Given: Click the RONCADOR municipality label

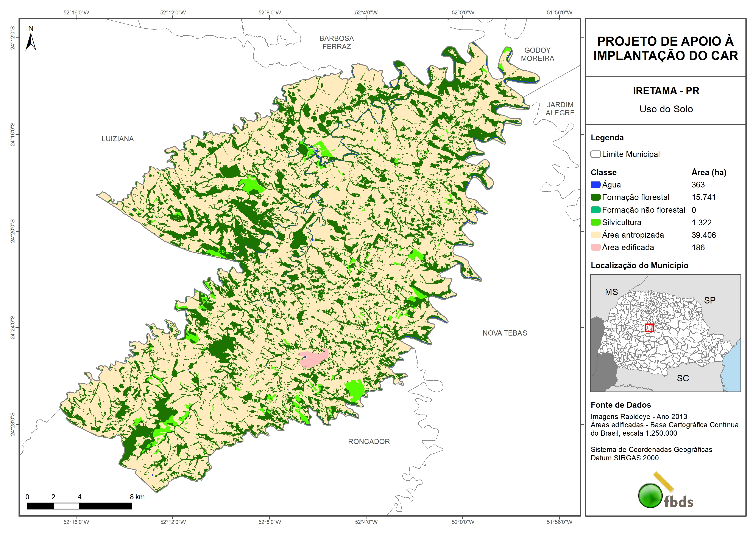Looking at the screenshot, I should [369, 441].
